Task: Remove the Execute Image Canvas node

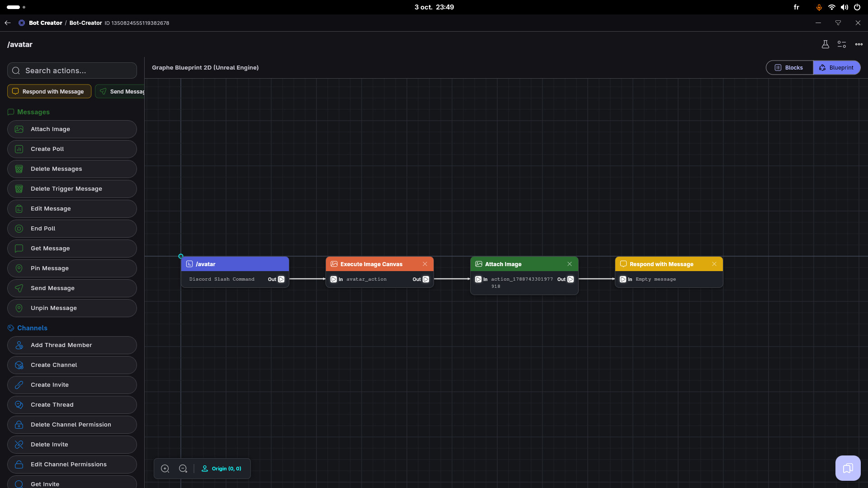Action: coord(425,264)
